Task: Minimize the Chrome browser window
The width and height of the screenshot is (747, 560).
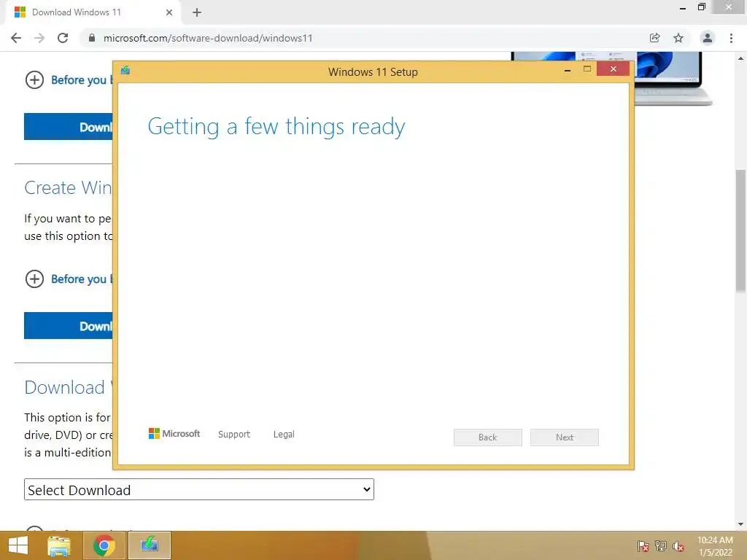Action: [x=683, y=7]
